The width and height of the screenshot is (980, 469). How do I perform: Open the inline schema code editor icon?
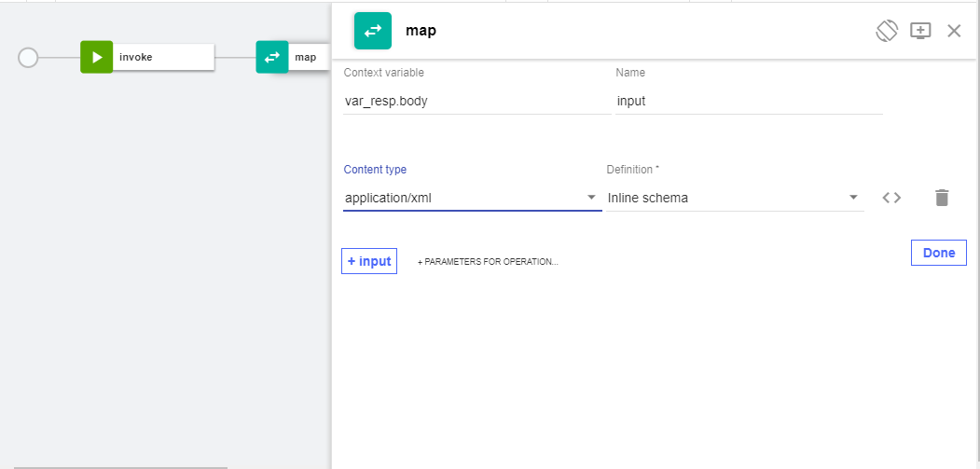click(891, 198)
